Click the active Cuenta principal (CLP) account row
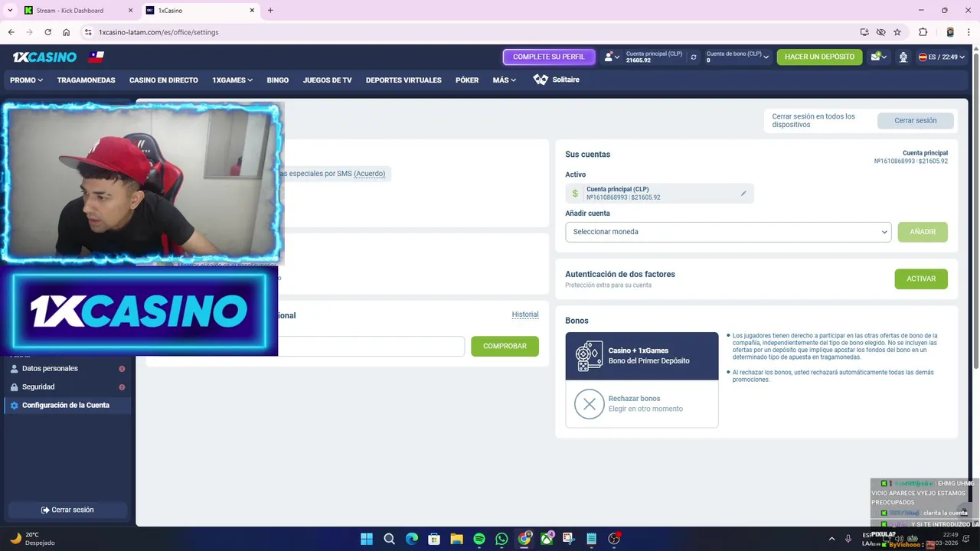Screen dimensions: 980x551 pyautogui.click(x=659, y=194)
